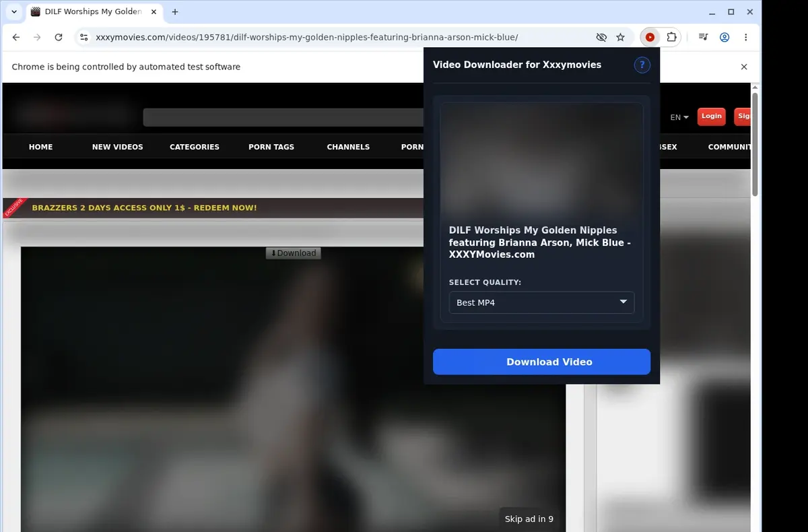Screen dimensions: 808x532
Task: Open the CHANNELS menu item
Action: click(348, 147)
